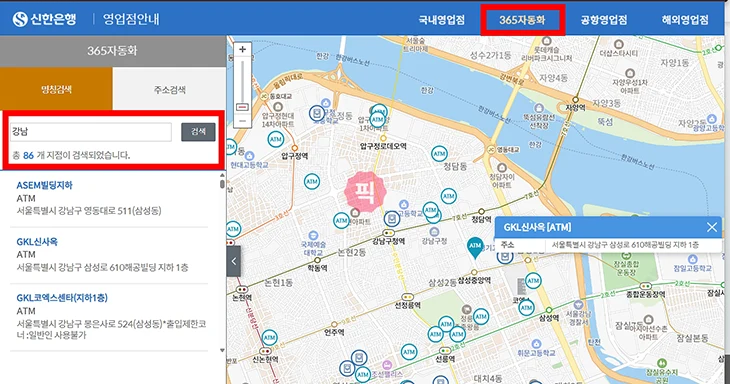Open the GKL신사옥 result link
The image size is (730, 384).
37,242
